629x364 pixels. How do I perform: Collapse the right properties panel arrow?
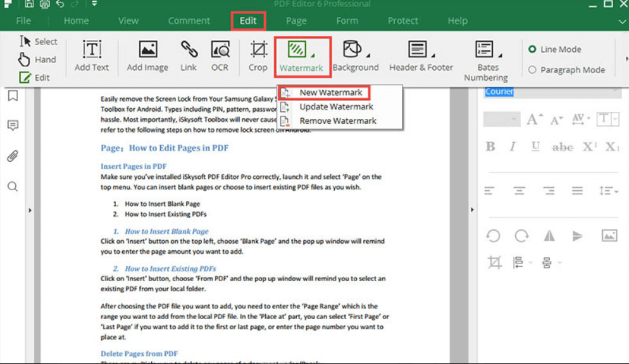click(x=472, y=209)
